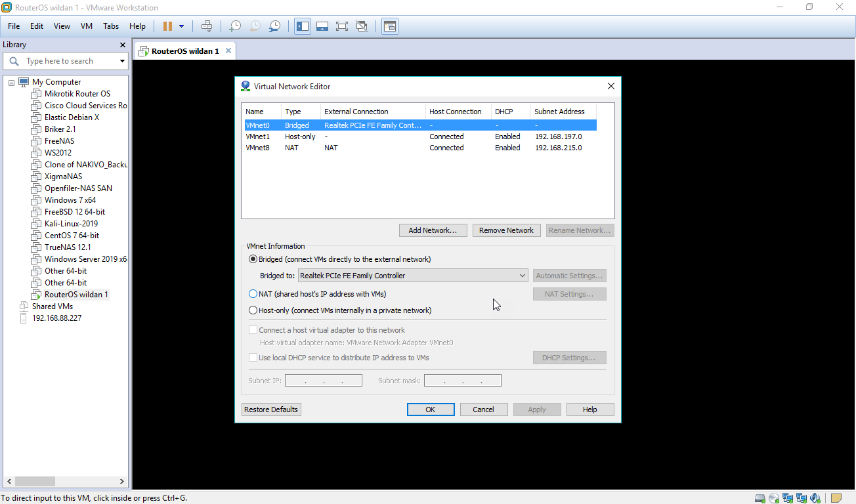Viewport: 856px width, 504px height.
Task: Pause the virtual machine
Action: pyautogui.click(x=169, y=26)
